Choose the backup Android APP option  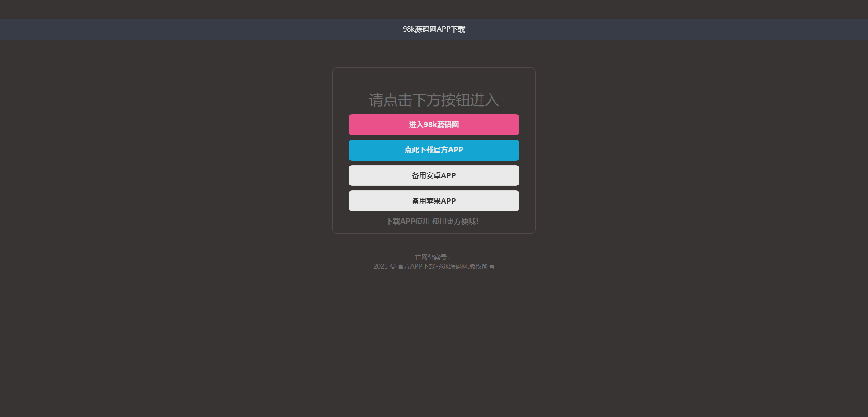(x=434, y=175)
